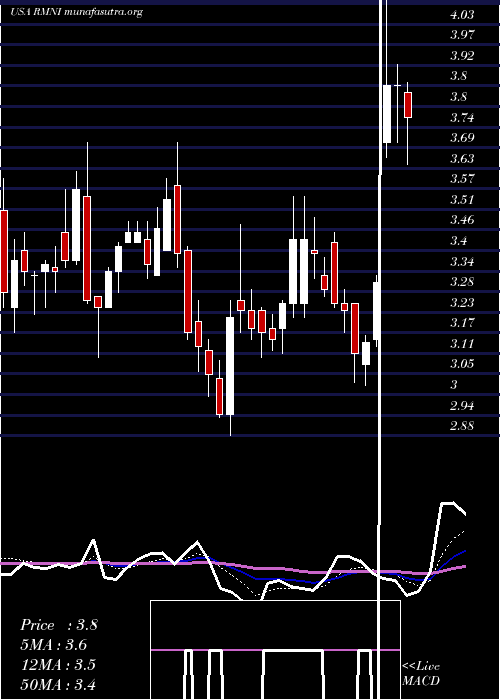Click the 3.34 price axis label

click(462, 261)
